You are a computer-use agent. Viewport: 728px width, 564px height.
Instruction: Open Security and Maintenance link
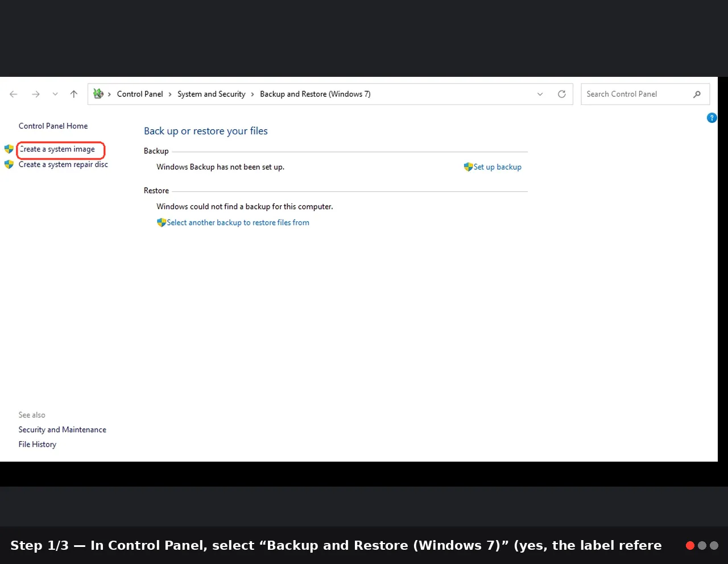(62, 430)
